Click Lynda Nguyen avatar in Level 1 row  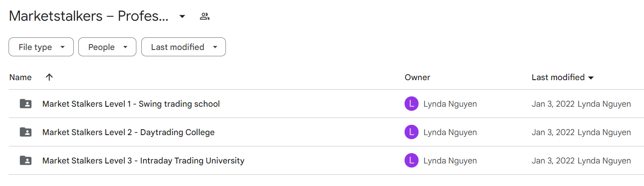click(x=411, y=104)
